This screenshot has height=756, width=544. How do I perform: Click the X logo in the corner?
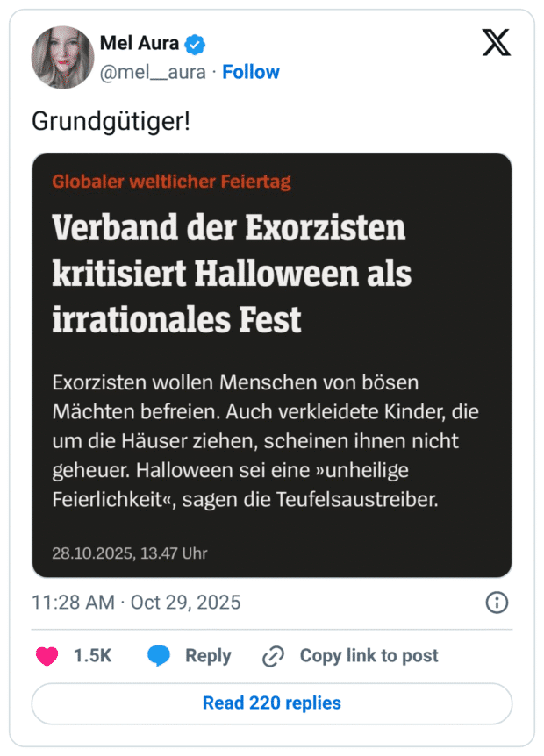[x=496, y=42]
